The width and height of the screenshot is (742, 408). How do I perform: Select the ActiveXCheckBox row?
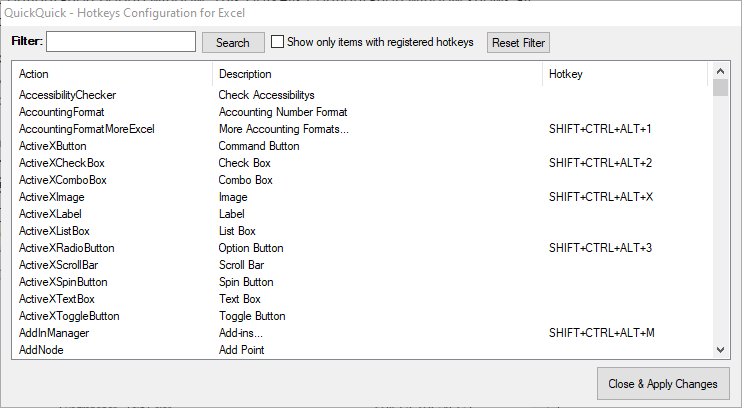click(62, 163)
